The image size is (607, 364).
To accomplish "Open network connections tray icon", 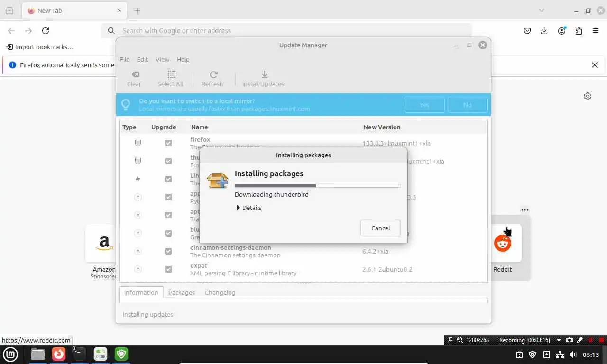I will pos(560,355).
